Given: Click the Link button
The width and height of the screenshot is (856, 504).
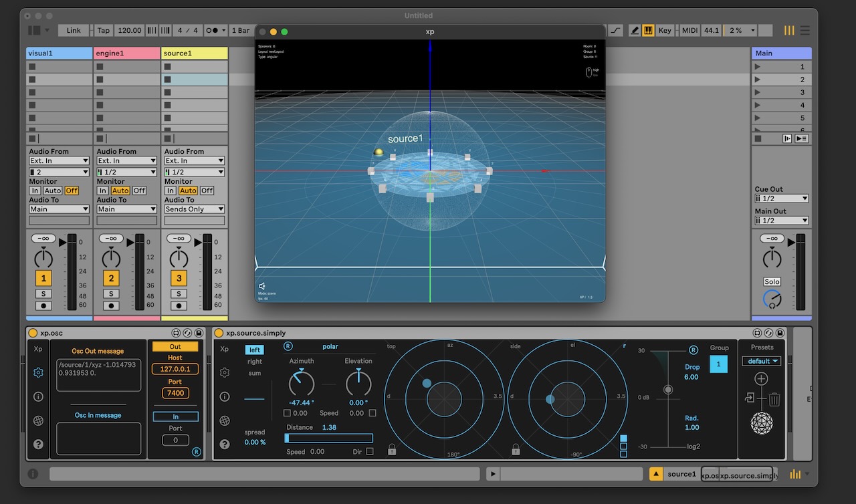Looking at the screenshot, I should click(x=74, y=30).
